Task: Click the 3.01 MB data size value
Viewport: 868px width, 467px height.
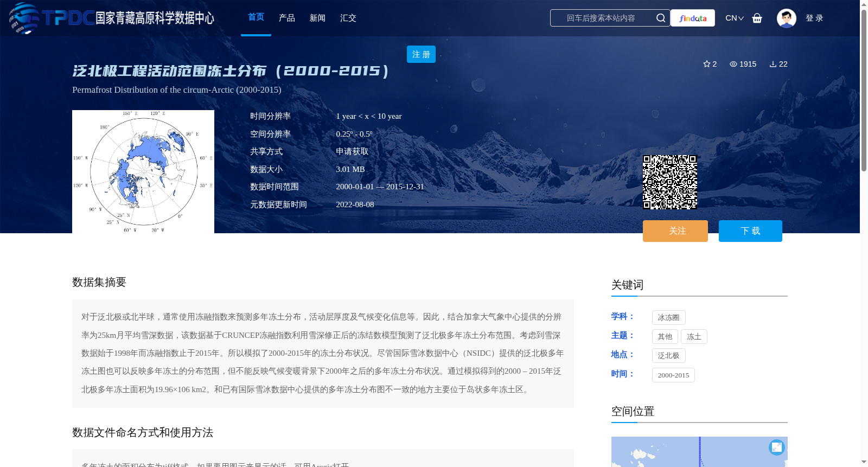Action: click(x=350, y=169)
